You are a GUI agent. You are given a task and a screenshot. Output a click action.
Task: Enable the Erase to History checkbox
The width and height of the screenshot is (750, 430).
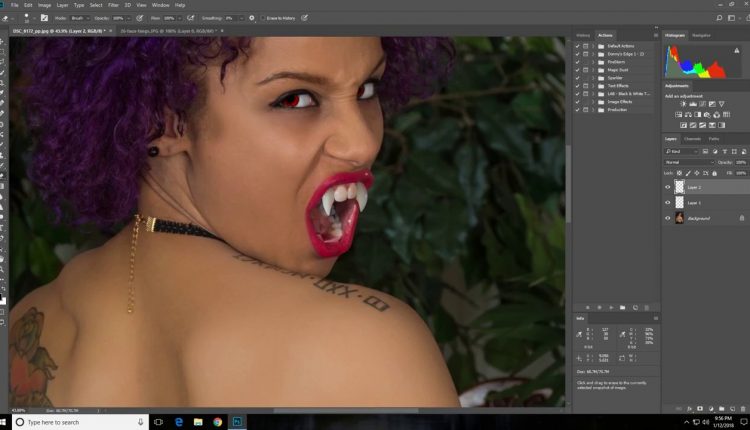(x=263, y=18)
